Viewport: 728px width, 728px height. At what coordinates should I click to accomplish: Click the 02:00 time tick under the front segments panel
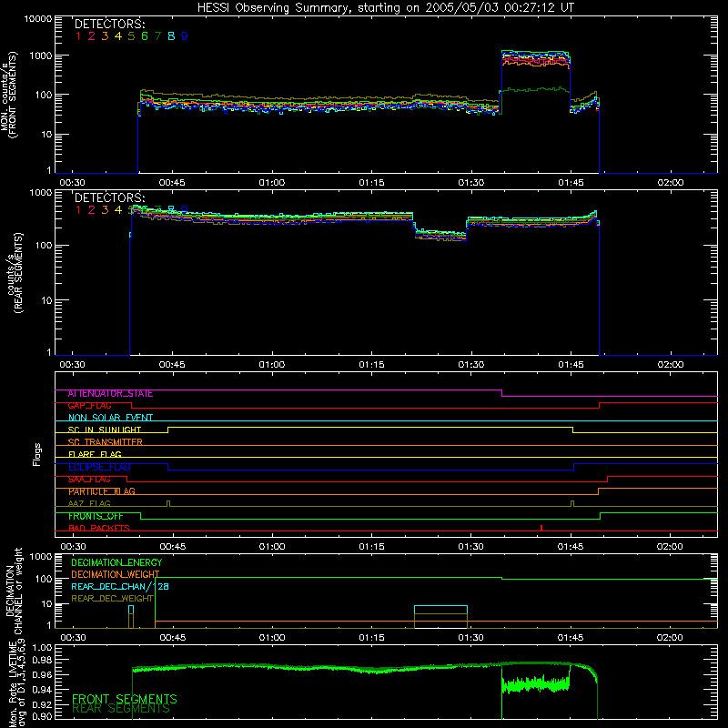point(671,183)
